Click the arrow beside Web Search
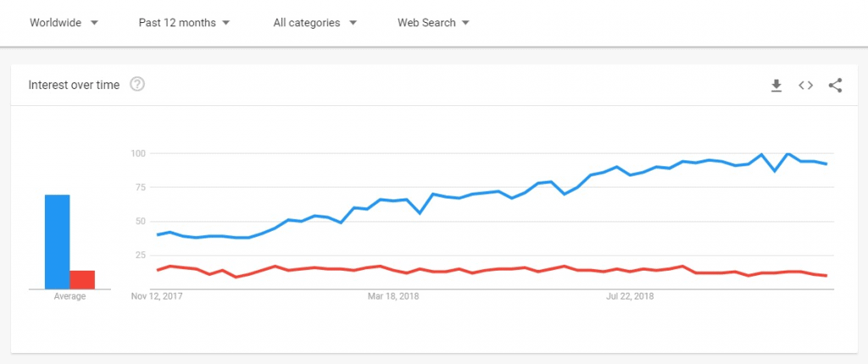This screenshot has width=868, height=364. coord(465,23)
